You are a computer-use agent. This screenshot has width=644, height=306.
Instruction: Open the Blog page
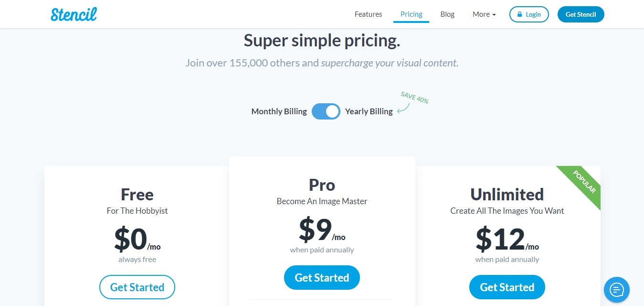(447, 14)
